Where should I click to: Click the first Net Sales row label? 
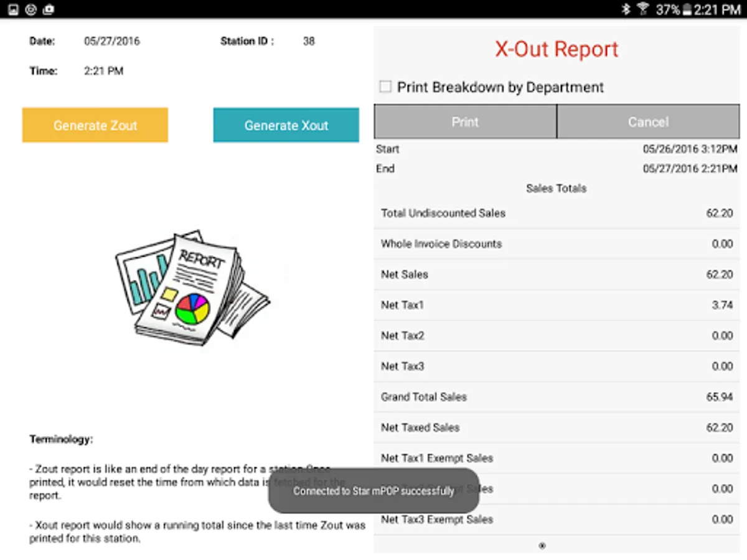(x=405, y=274)
